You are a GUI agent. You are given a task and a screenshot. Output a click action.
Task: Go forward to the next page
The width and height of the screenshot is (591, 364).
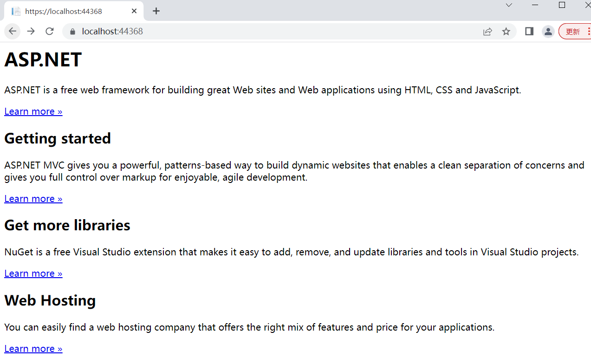pos(31,31)
